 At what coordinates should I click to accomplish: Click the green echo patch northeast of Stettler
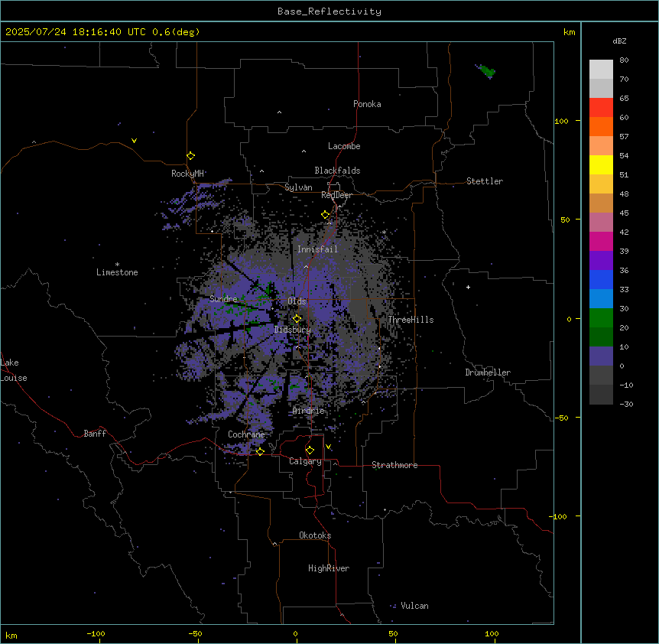[487, 70]
